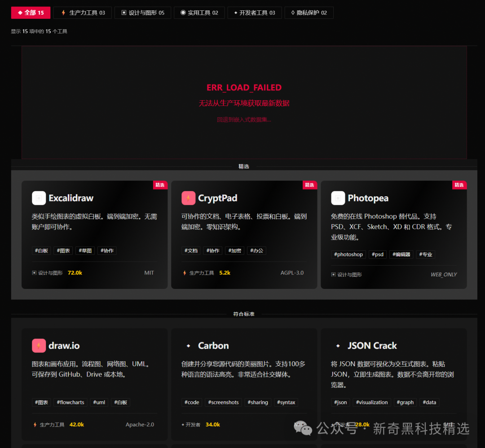Open the CryptPad card title

pyautogui.click(x=217, y=198)
